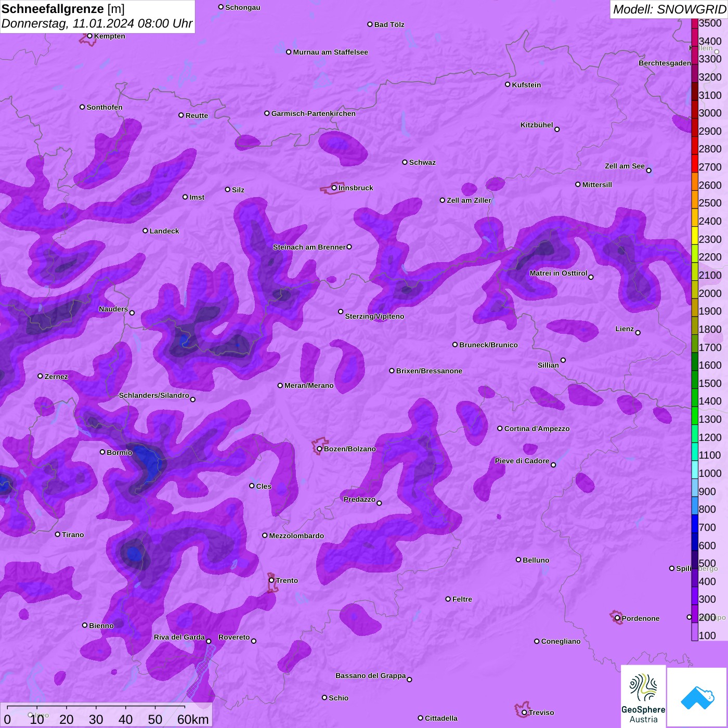The image size is (728, 728).
Task: Select the 3500 m legend color
Action: tap(695, 23)
